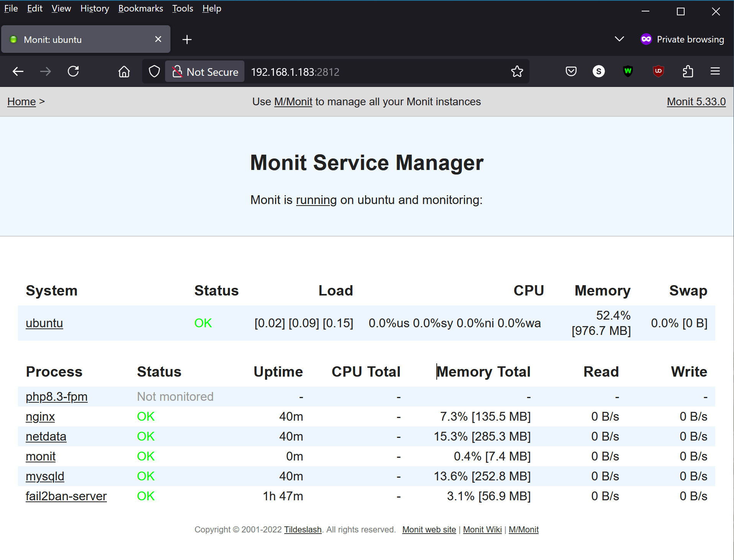Follow the Tildeslash footer link
The height and width of the screenshot is (560, 734).
[303, 530]
